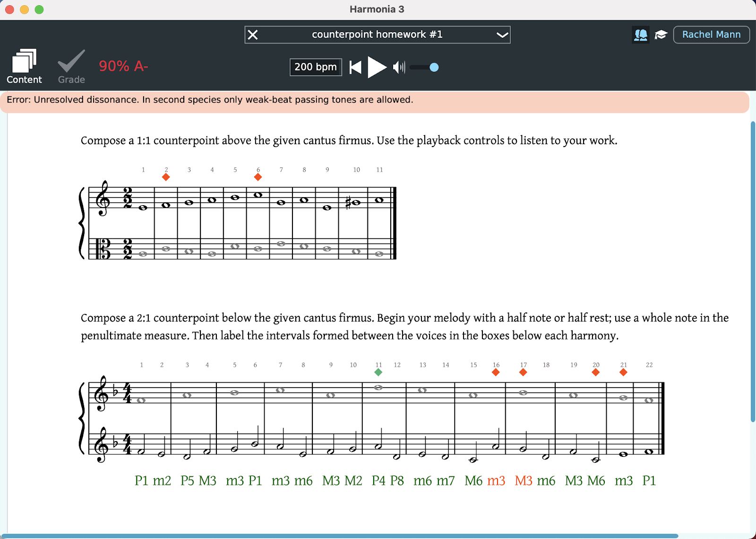
Task: Select the red m3 interval label
Action: pyautogui.click(x=496, y=480)
